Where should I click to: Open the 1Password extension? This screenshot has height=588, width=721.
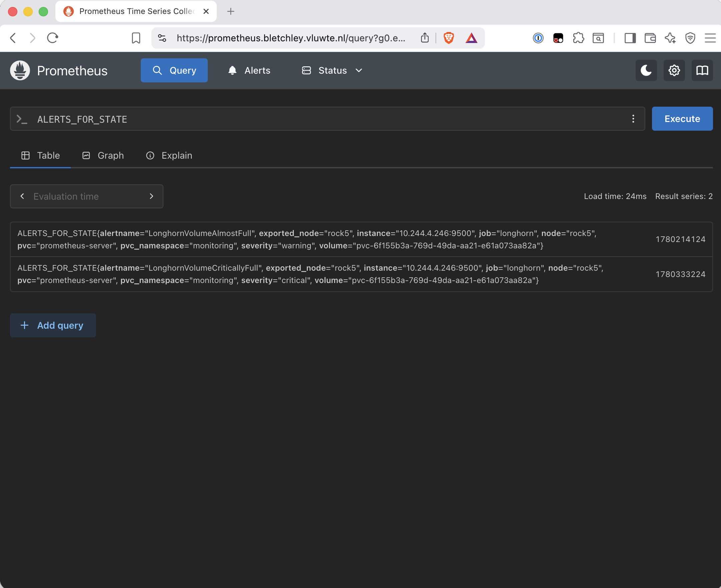point(538,38)
